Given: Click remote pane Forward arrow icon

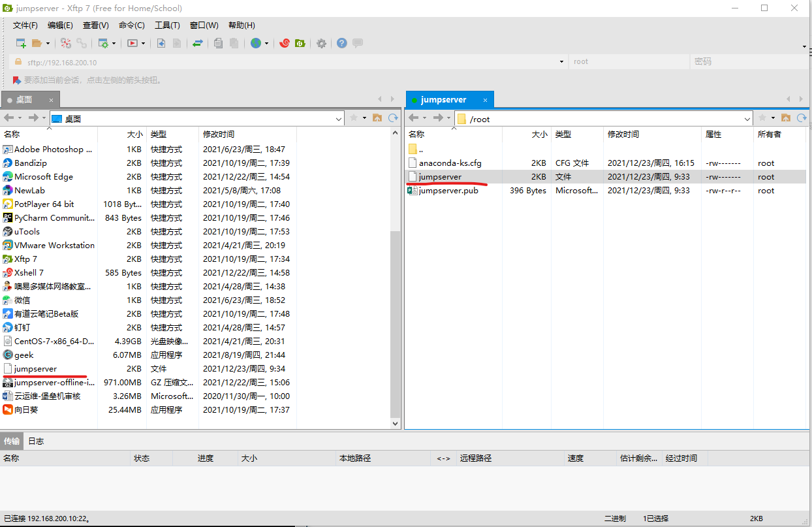Looking at the screenshot, I should [x=438, y=118].
